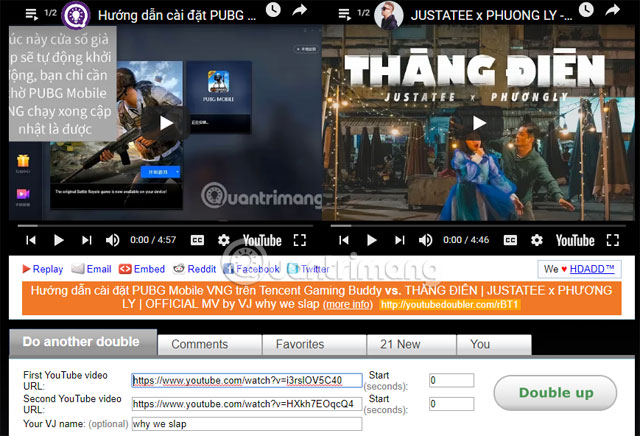This screenshot has width=640, height=436.
Task: Click Quantrimang channel avatar on left video
Action: coord(76,16)
